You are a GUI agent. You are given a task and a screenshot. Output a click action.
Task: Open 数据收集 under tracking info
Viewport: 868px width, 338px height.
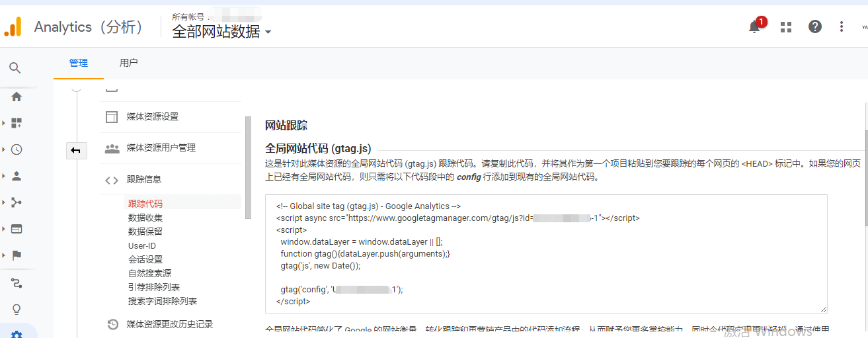point(145,218)
